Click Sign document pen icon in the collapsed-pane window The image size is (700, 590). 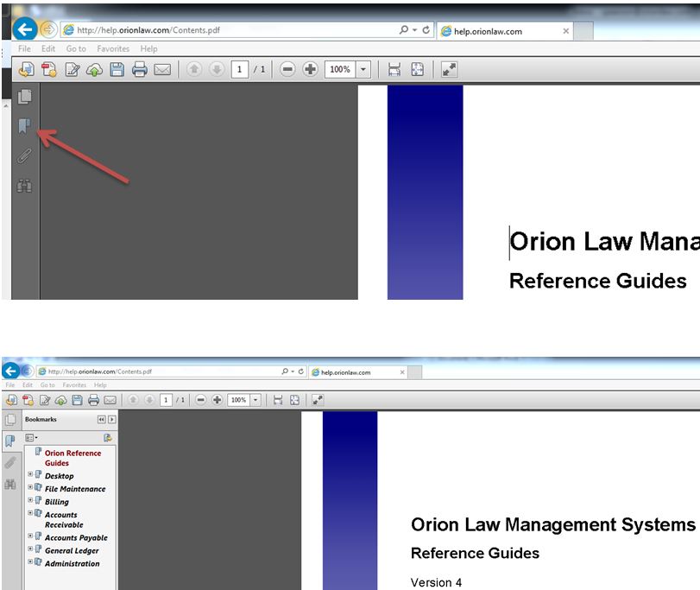[x=73, y=69]
